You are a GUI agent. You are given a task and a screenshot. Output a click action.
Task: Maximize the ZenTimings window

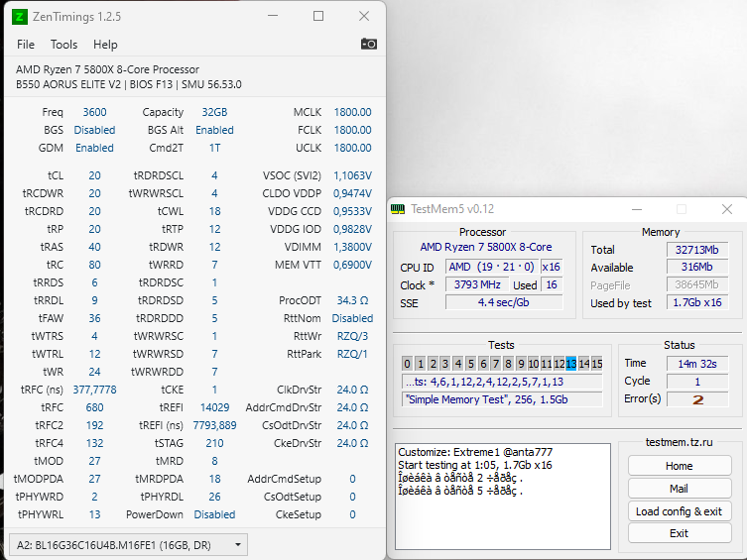click(x=318, y=16)
